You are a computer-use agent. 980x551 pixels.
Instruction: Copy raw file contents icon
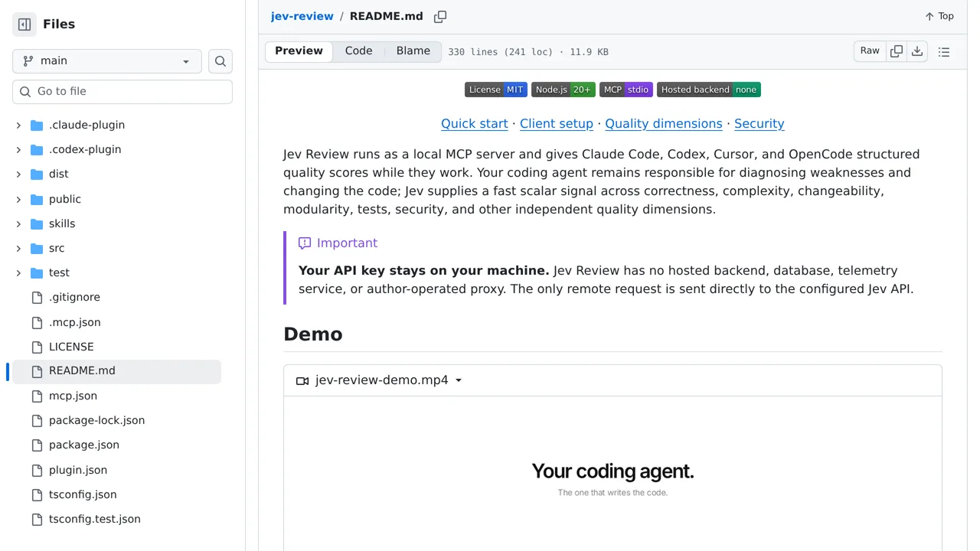pos(897,51)
